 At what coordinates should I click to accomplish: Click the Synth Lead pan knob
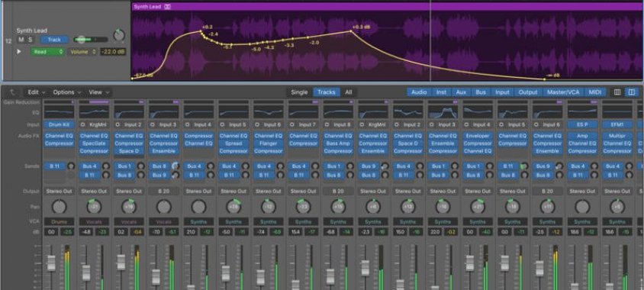119,35
